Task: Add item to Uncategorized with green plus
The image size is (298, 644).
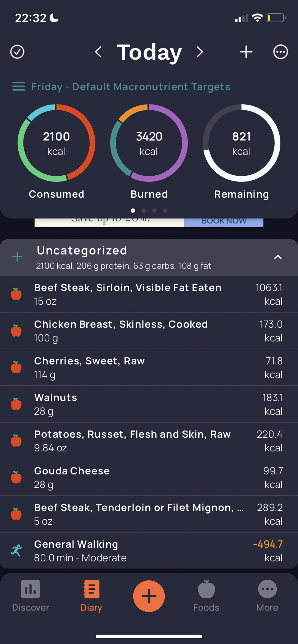Action: coord(17,257)
